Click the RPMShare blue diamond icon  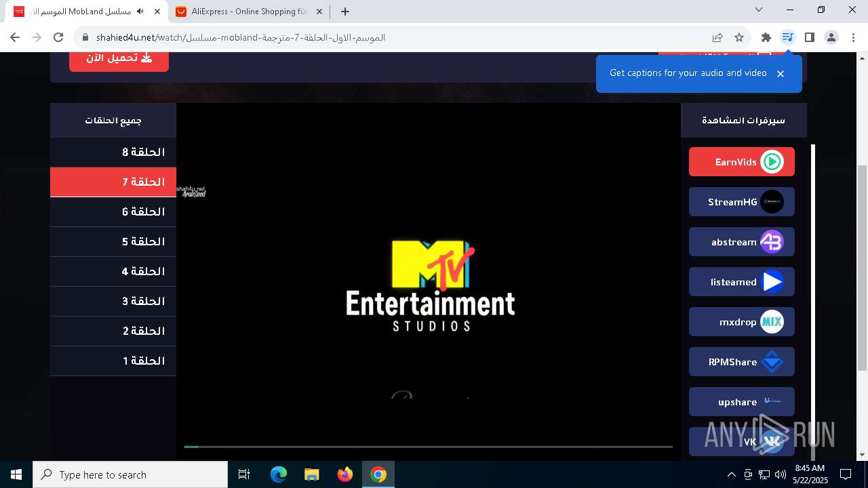pos(772,362)
